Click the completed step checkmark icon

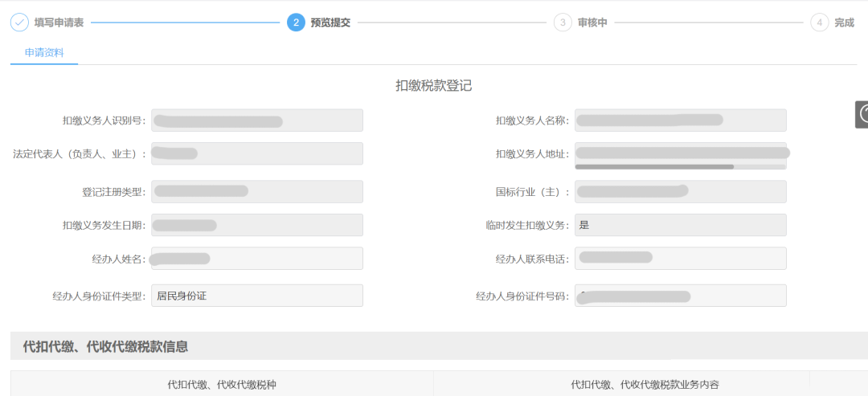(x=19, y=22)
